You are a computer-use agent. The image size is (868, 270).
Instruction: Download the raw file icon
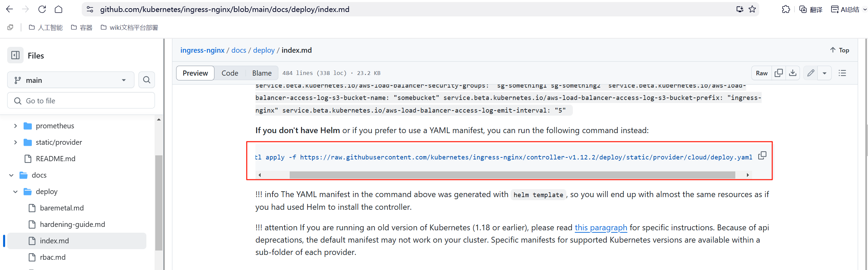pyautogui.click(x=793, y=73)
